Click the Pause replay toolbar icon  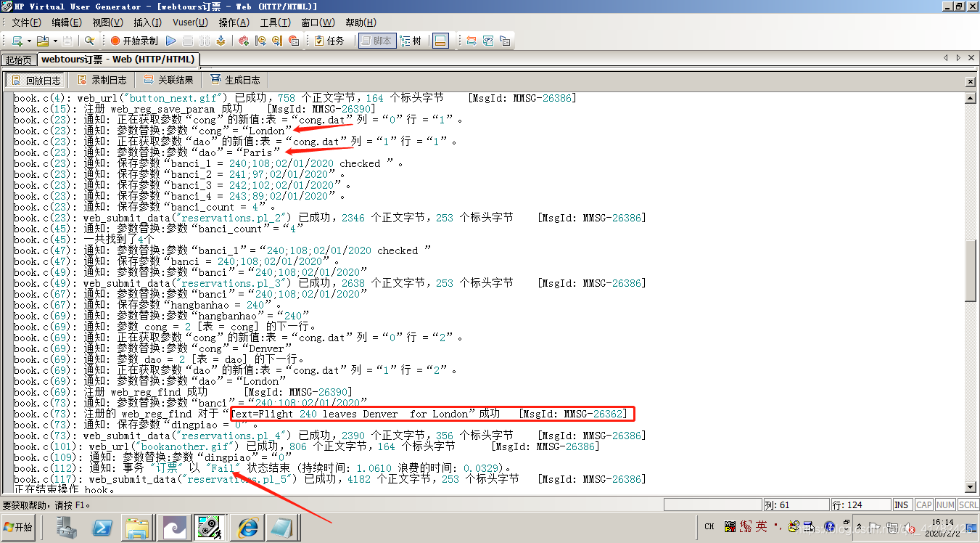(203, 41)
